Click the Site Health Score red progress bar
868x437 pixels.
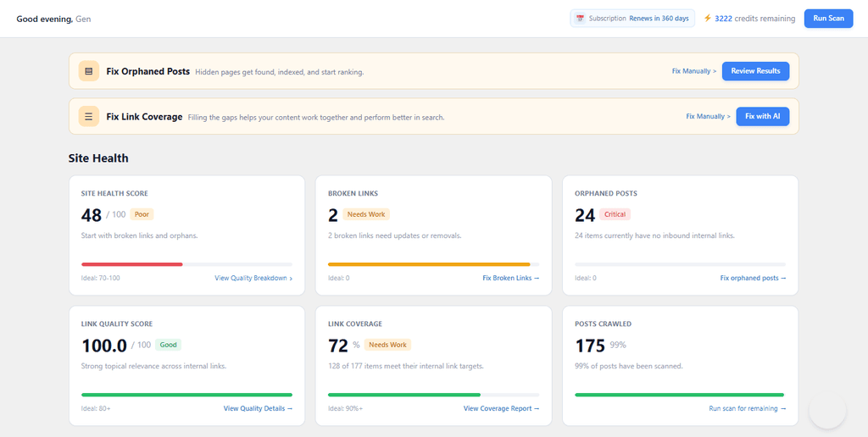pyautogui.click(x=131, y=264)
